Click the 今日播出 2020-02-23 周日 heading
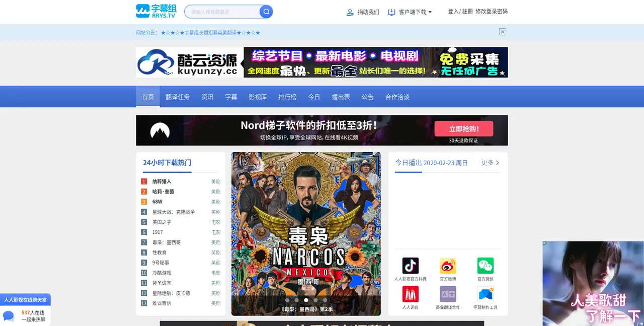This screenshot has height=326, width=644. coord(432,163)
